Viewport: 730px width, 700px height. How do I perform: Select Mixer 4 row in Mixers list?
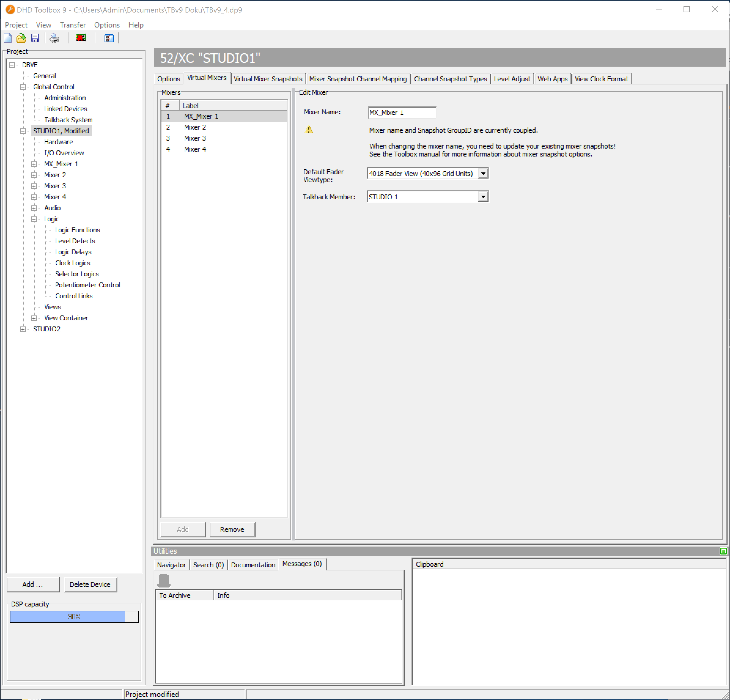[224, 149]
